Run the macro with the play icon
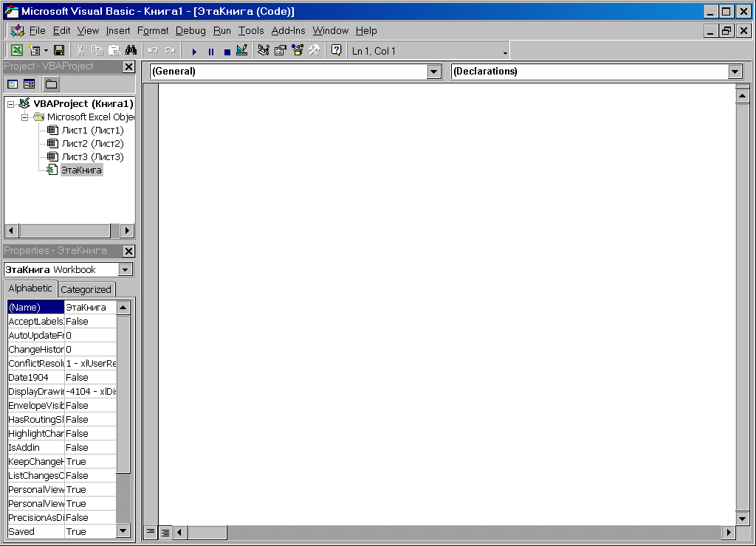The image size is (756, 546). (x=194, y=51)
